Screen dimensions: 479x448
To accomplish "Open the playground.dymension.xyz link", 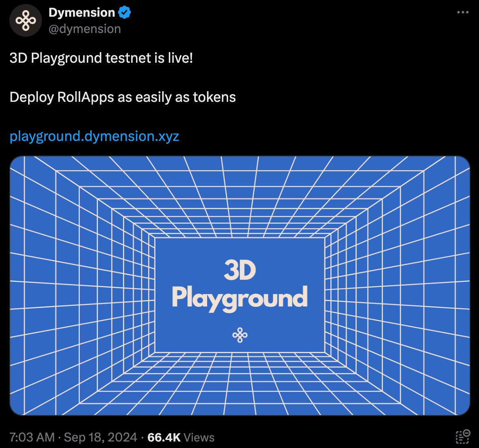I will (x=94, y=136).
